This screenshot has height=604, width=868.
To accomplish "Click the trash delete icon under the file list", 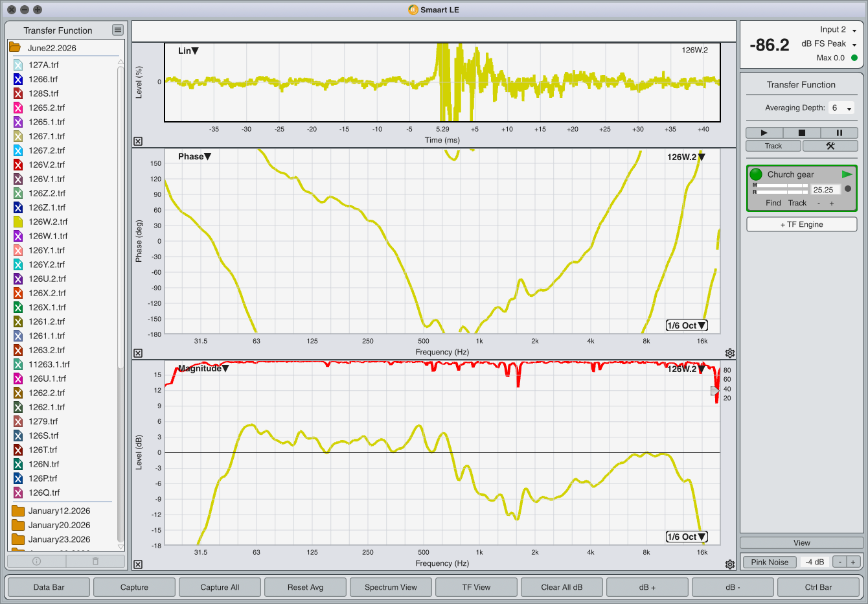I will pyautogui.click(x=95, y=561).
